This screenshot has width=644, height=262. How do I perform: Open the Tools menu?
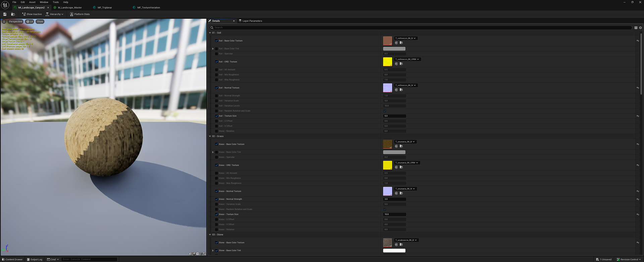[56, 2]
